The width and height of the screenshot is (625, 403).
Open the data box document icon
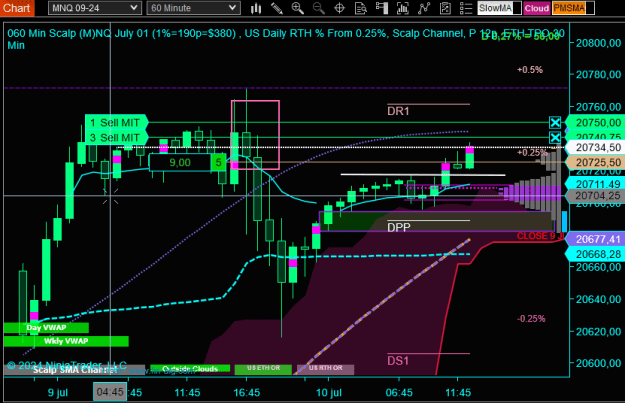click(x=361, y=8)
